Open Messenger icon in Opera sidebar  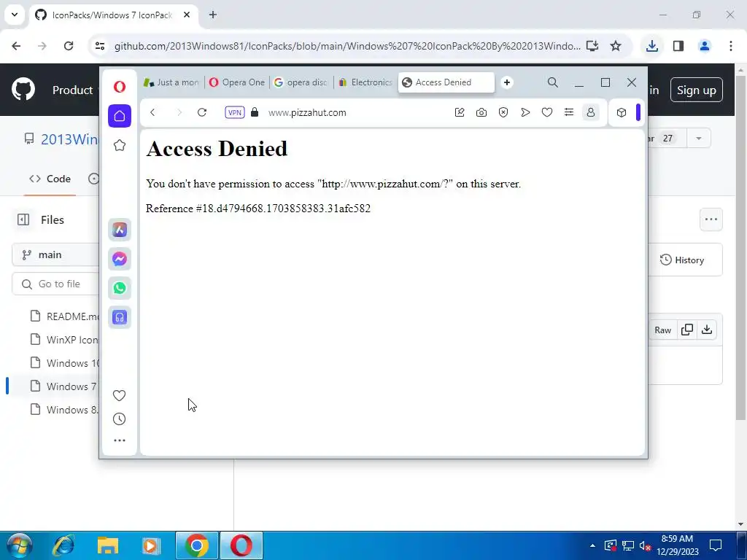120,259
